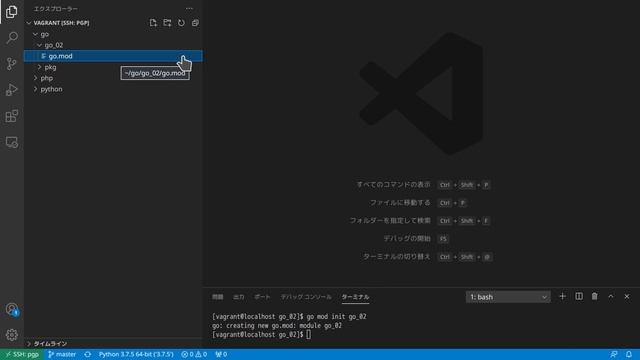Close the terminal panel

click(x=627, y=297)
